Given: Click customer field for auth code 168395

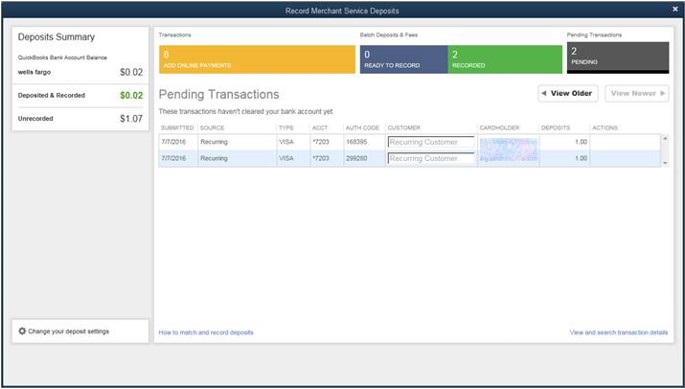Looking at the screenshot, I should (x=431, y=142).
